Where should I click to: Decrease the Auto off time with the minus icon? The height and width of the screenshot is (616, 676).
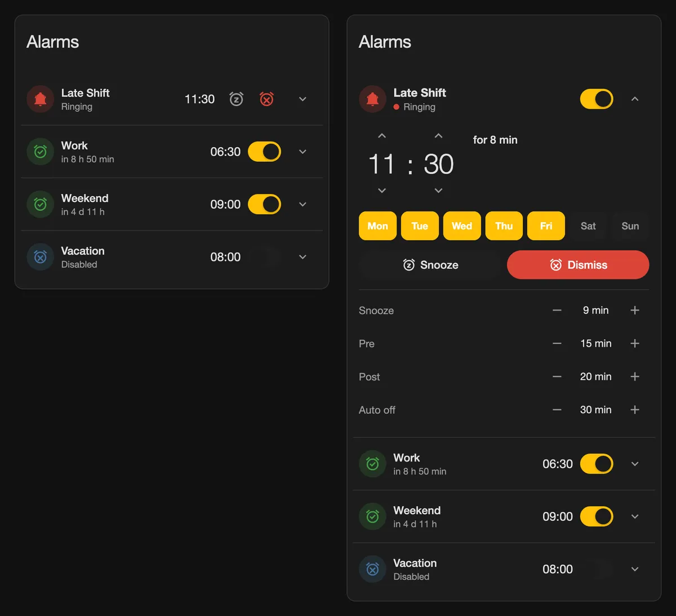[557, 410]
